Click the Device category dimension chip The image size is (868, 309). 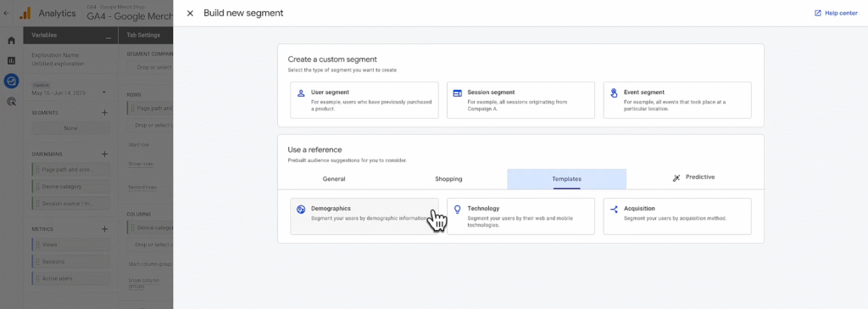tap(71, 187)
